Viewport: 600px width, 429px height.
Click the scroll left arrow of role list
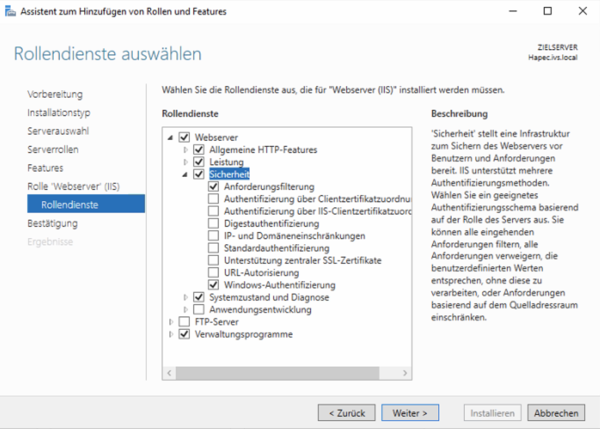(x=170, y=373)
